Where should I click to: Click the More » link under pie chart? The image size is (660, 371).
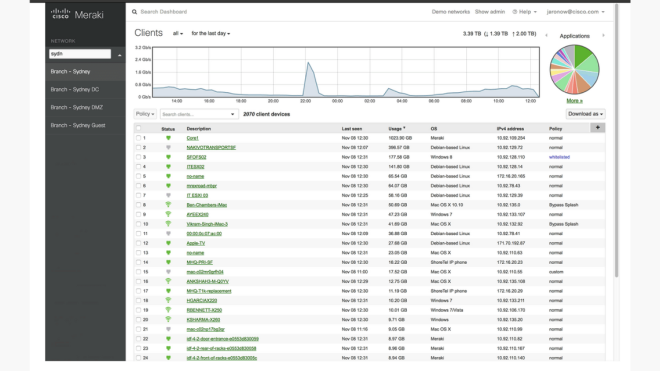[575, 101]
